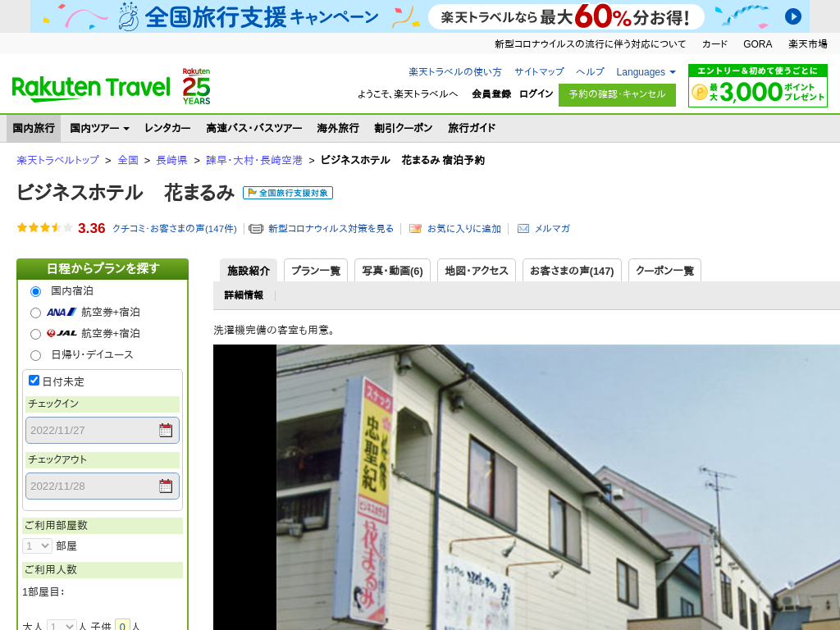Open the お客さまの声(147) tab
The width and height of the screenshot is (840, 630).
[x=572, y=271]
